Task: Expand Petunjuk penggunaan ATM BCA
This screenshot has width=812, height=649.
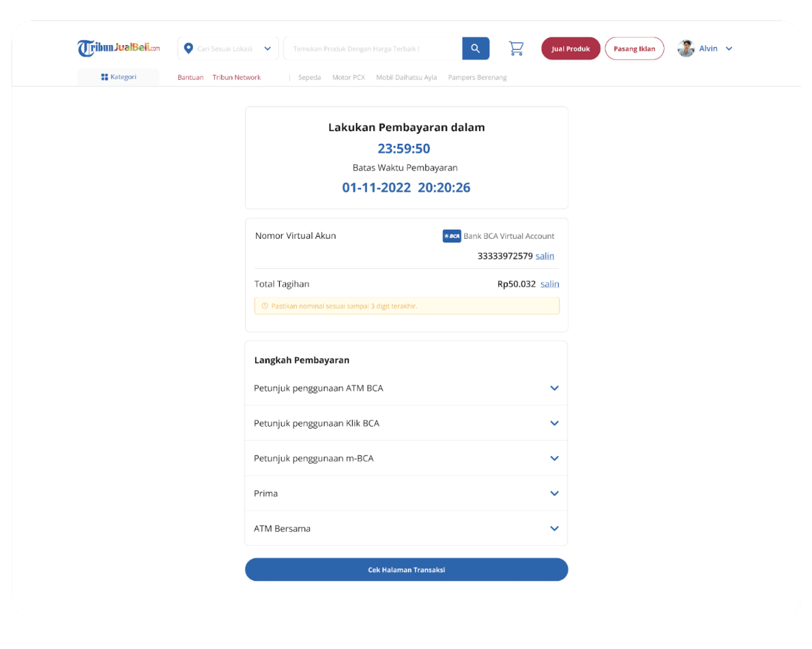Action: coord(406,388)
